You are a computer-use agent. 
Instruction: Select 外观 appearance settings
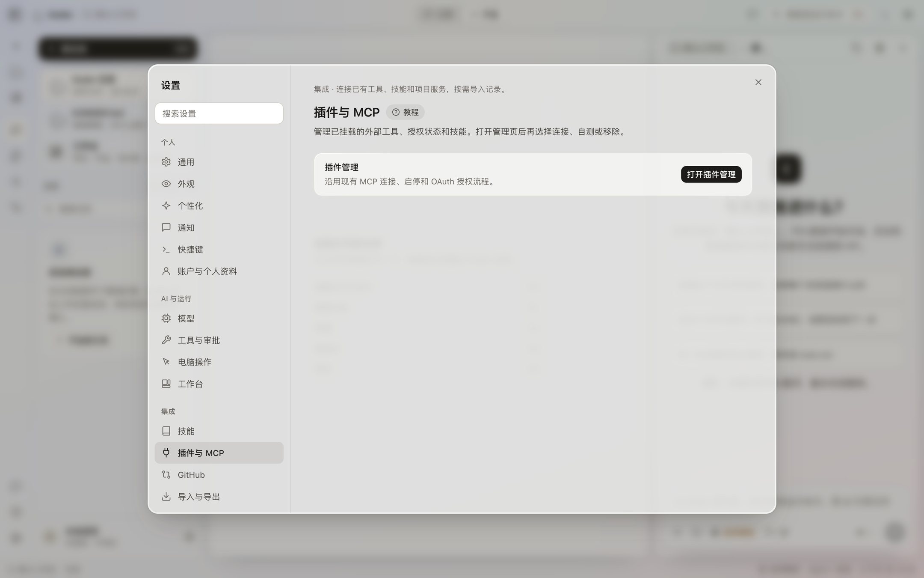coord(219,184)
